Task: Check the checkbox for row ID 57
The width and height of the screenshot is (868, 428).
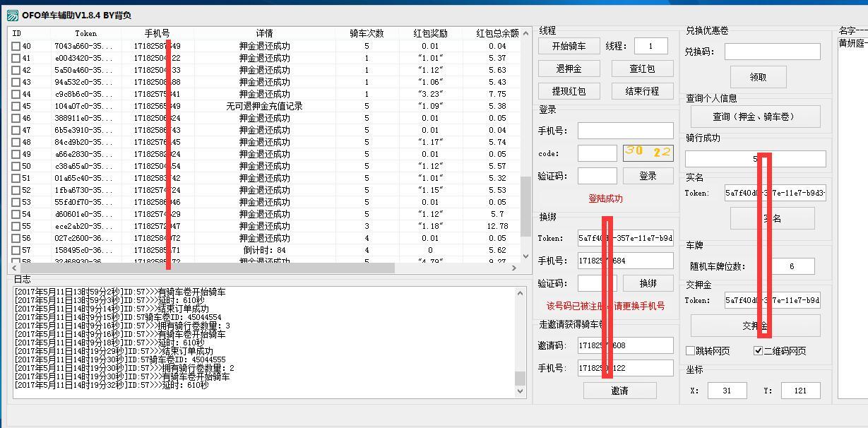Action: click(16, 250)
